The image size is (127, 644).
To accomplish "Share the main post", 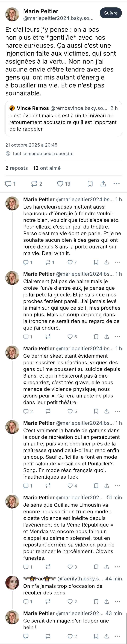I will 103,184.
